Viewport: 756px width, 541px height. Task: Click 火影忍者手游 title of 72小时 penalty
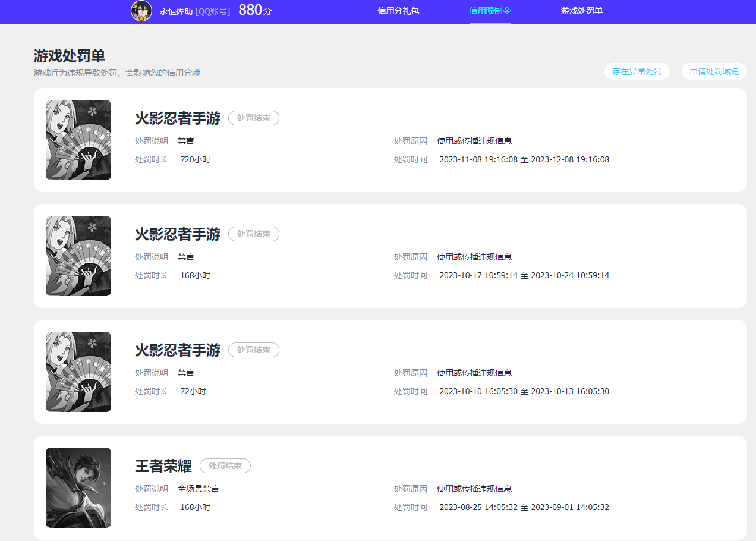178,350
